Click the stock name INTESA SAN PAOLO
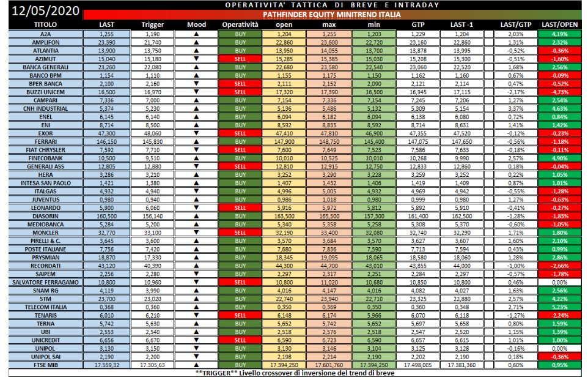The image size is (588, 380). 45,183
